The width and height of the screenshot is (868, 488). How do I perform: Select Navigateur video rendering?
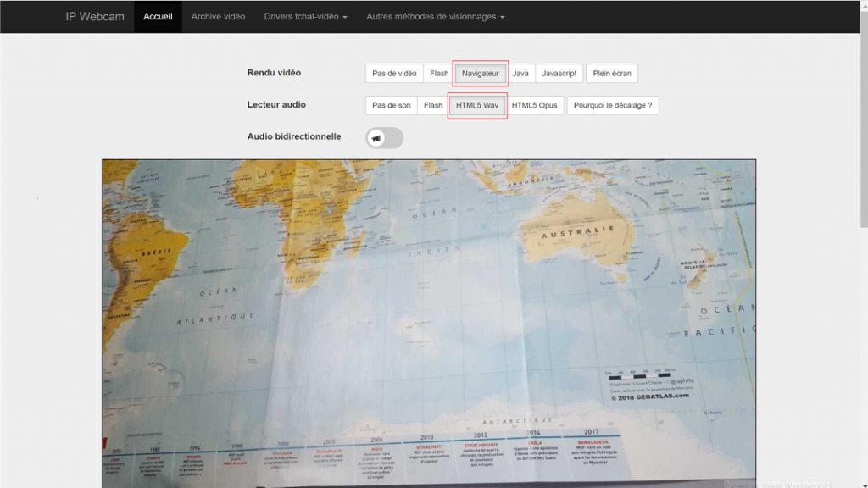click(480, 74)
